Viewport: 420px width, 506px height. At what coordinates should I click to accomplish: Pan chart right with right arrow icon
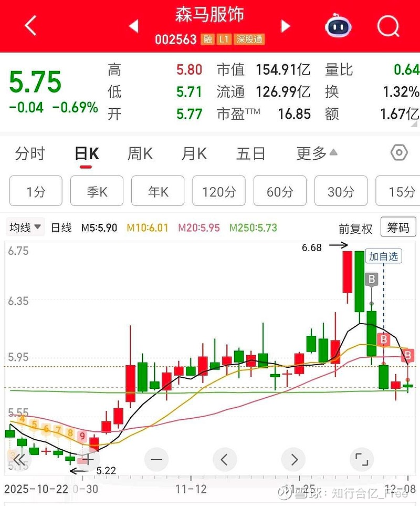pyautogui.click(x=293, y=459)
